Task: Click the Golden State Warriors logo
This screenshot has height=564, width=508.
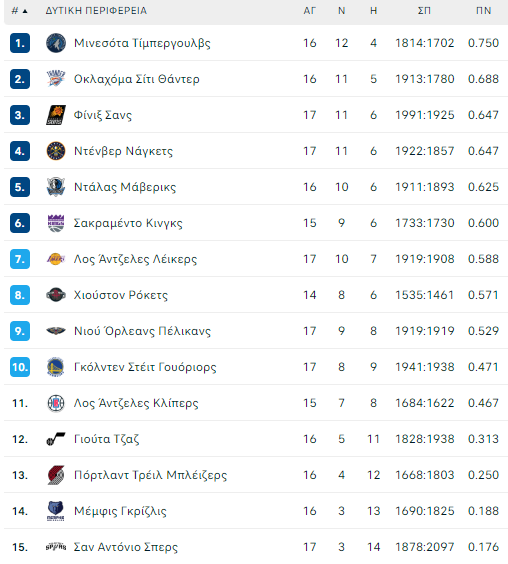Action: [56, 367]
